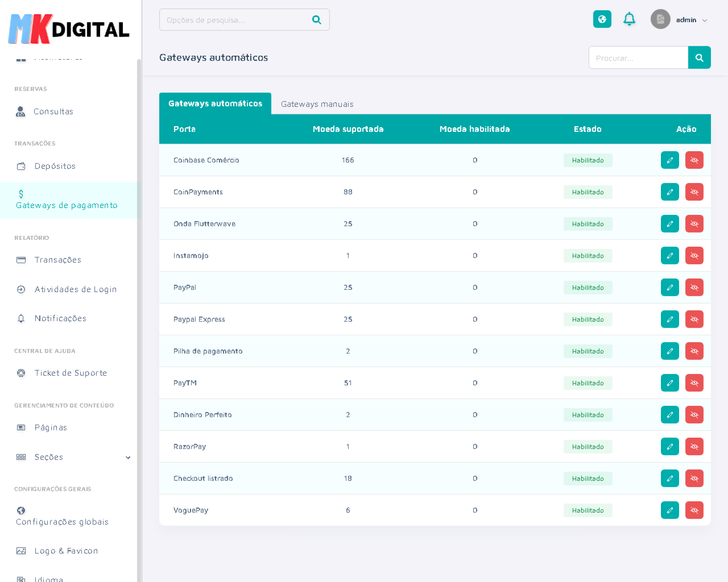Disable CoinPayments with red eye button
Screen dimensions: 728x582
pyautogui.click(x=694, y=192)
